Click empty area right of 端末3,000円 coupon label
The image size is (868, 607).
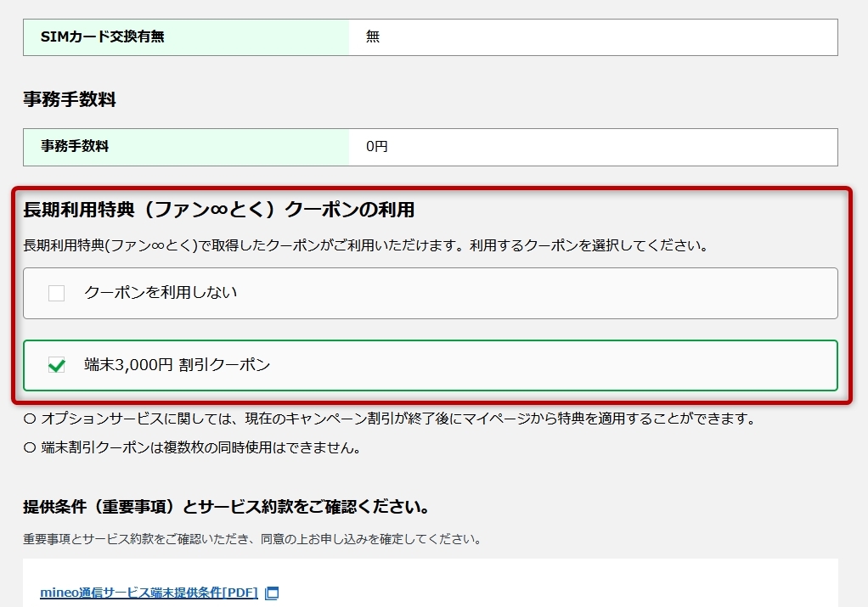point(552,365)
